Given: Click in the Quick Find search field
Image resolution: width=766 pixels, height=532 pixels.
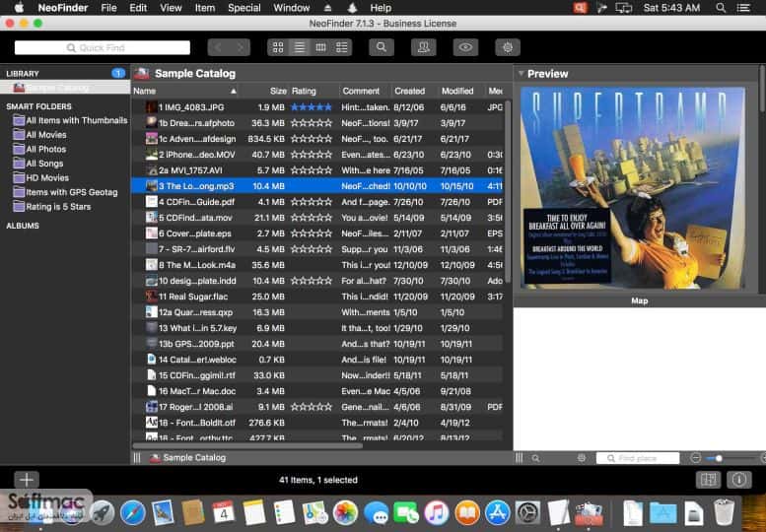Looking at the screenshot, I should pos(103,47).
